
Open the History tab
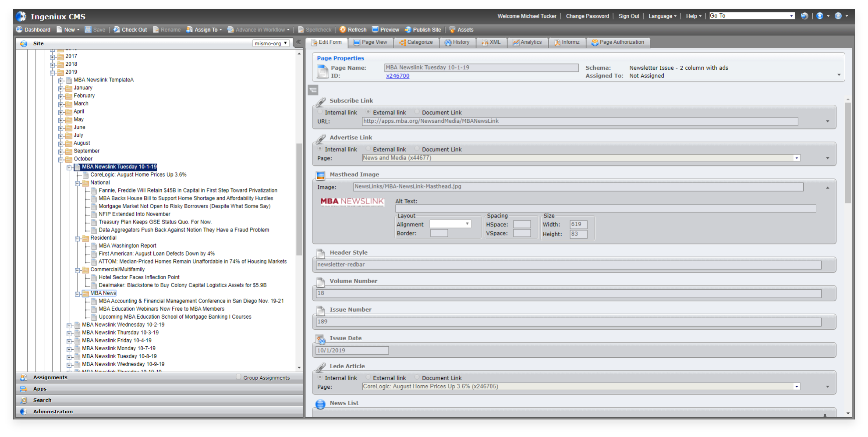point(457,43)
